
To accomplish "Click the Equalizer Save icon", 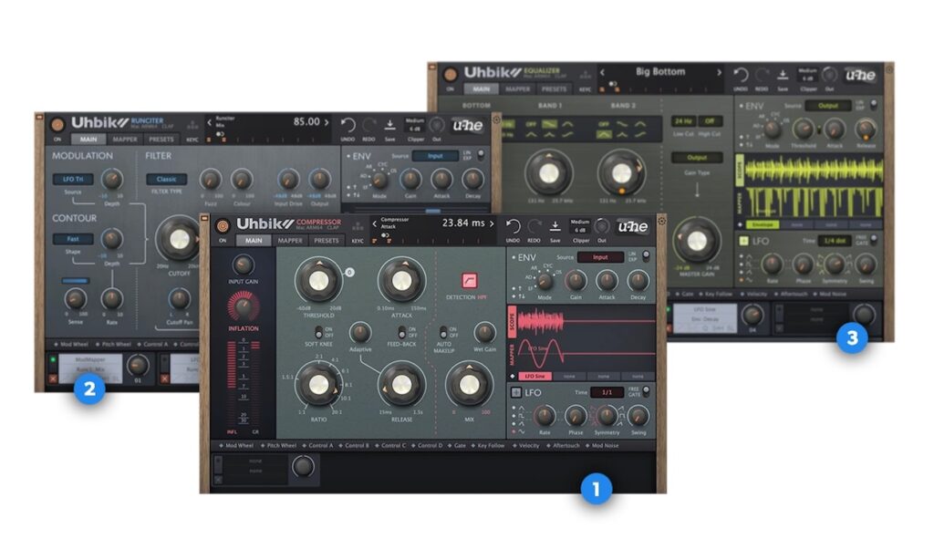I will [781, 74].
